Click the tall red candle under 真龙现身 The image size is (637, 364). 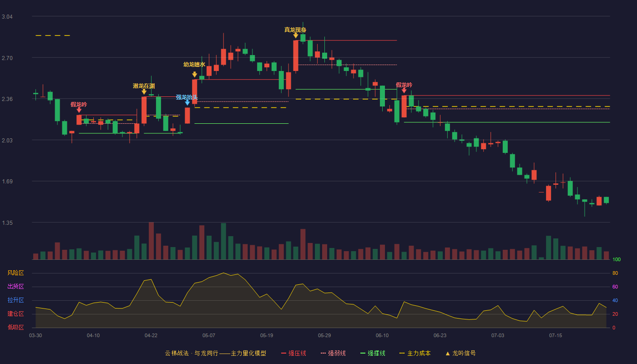296,56
